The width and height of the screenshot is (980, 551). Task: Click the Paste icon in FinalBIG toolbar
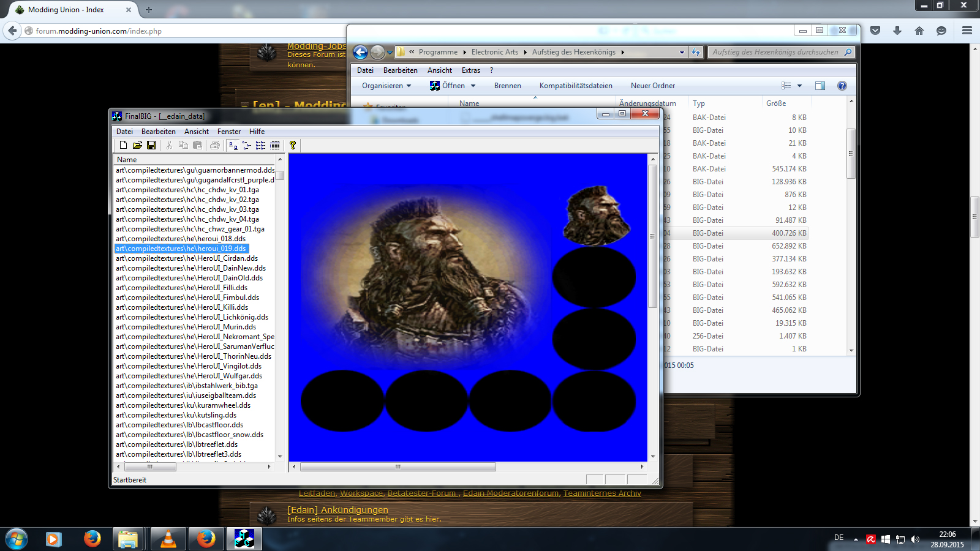pyautogui.click(x=197, y=145)
